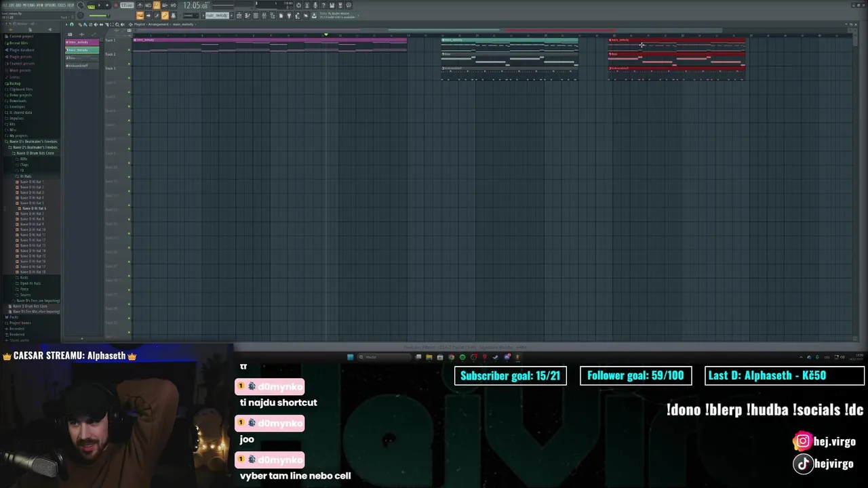Click the FL Studio taskbar icon
The width and height of the screenshot is (868, 488).
(518, 357)
